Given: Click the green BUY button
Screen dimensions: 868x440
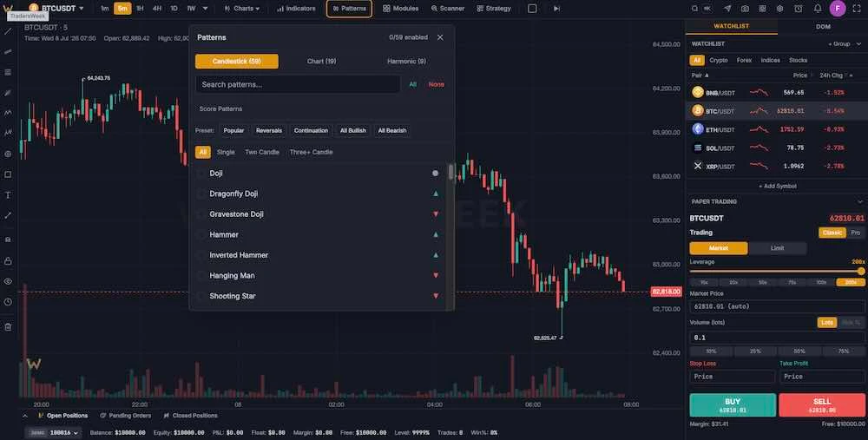Looking at the screenshot, I should (733, 405).
